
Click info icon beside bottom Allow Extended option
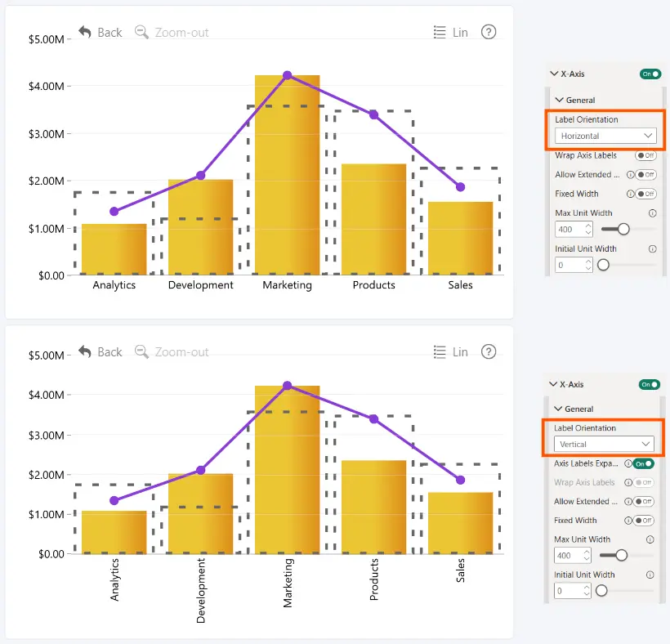[x=628, y=501]
